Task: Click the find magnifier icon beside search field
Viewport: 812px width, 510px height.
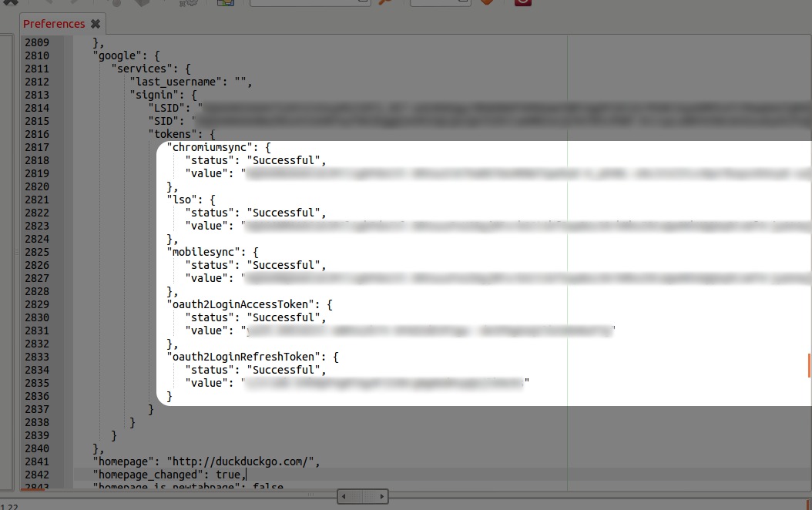Action: 386,2
